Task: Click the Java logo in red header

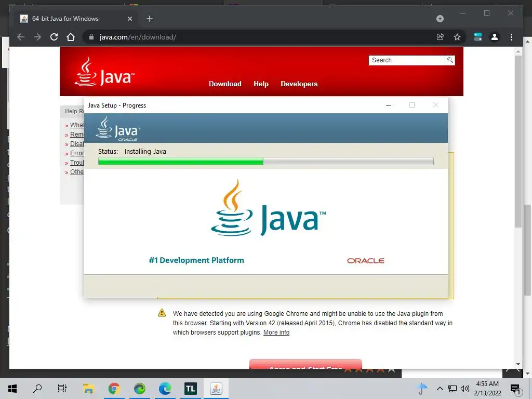Action: [x=104, y=72]
